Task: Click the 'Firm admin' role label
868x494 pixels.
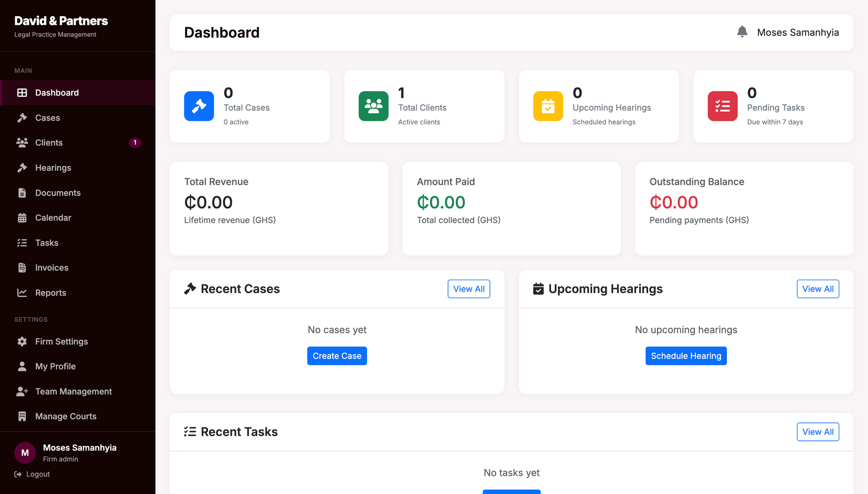Action: 61,459
